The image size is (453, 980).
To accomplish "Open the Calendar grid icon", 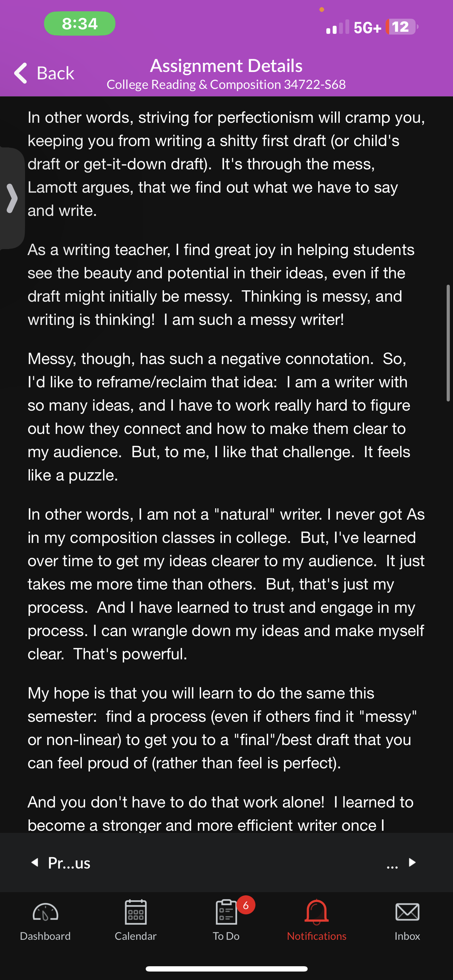I will (x=136, y=912).
